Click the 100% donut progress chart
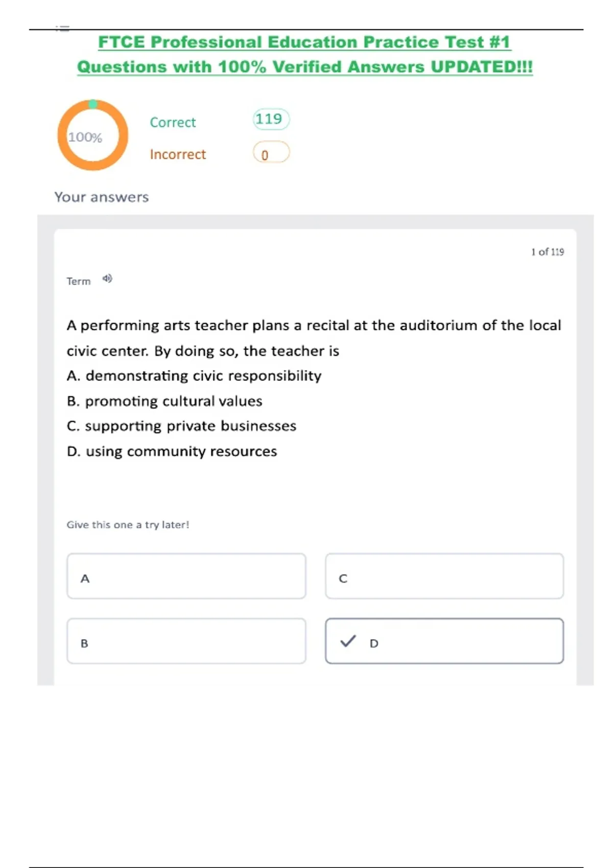The height and width of the screenshot is (868, 613). [x=92, y=135]
